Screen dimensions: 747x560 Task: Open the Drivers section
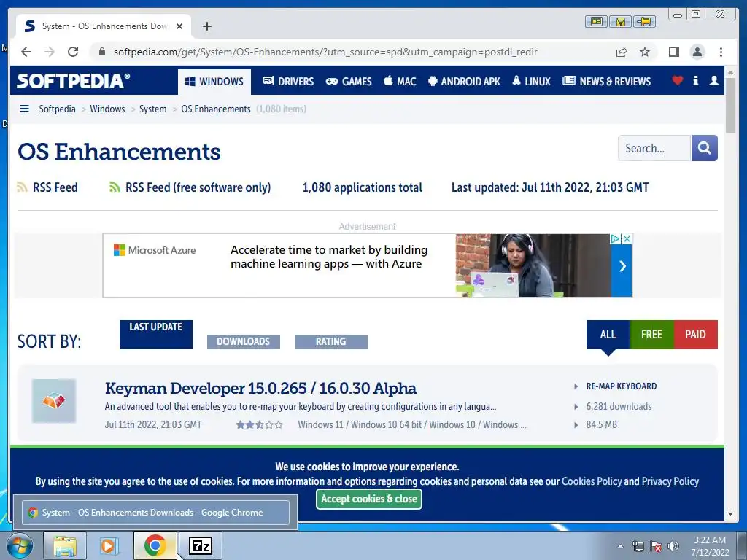coord(288,82)
